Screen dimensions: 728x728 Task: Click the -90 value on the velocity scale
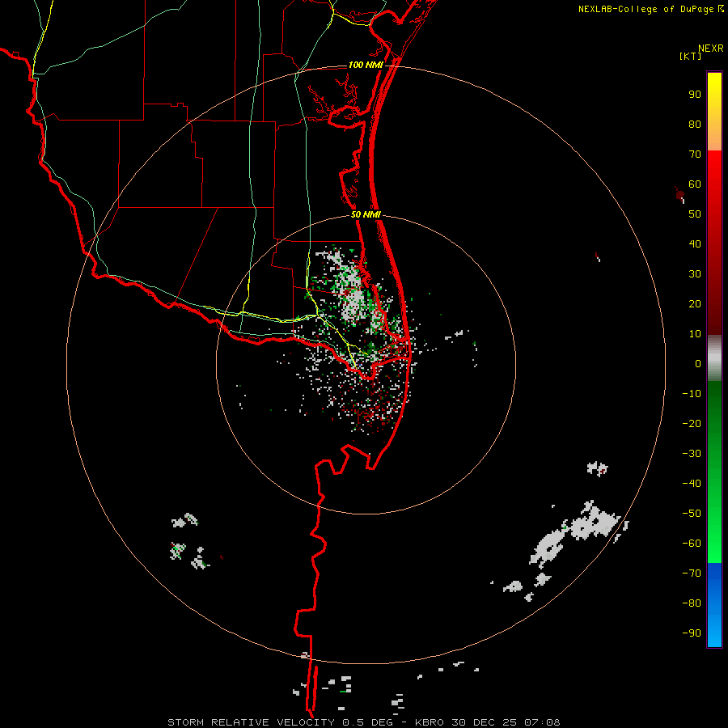tap(692, 633)
